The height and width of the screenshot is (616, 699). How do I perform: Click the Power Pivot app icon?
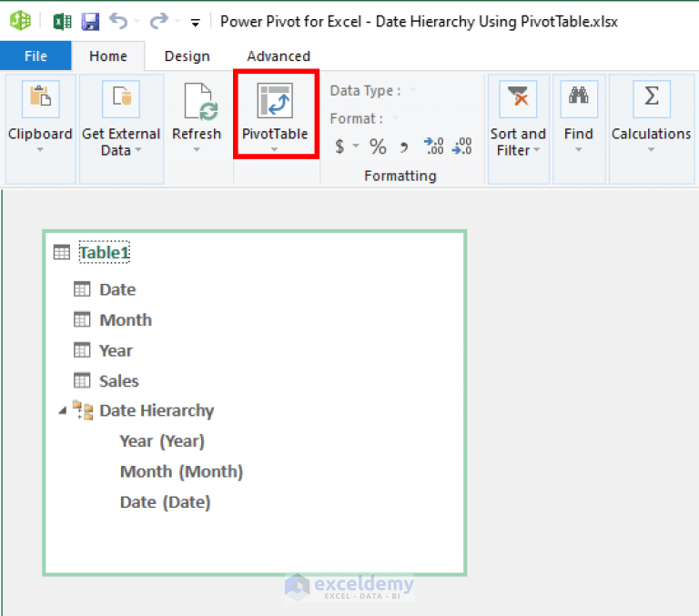(21, 21)
